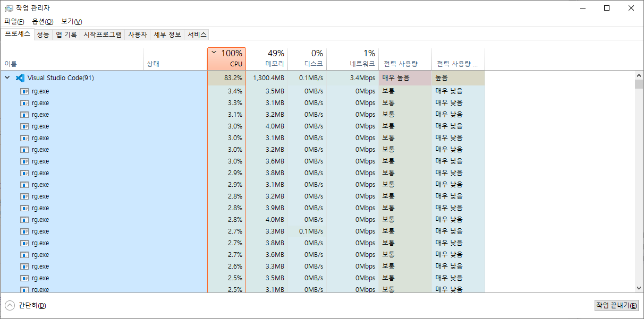This screenshot has height=319, width=644.
Task: Select rg.exe icon in the 3.1% CPU row
Action: 24,114
